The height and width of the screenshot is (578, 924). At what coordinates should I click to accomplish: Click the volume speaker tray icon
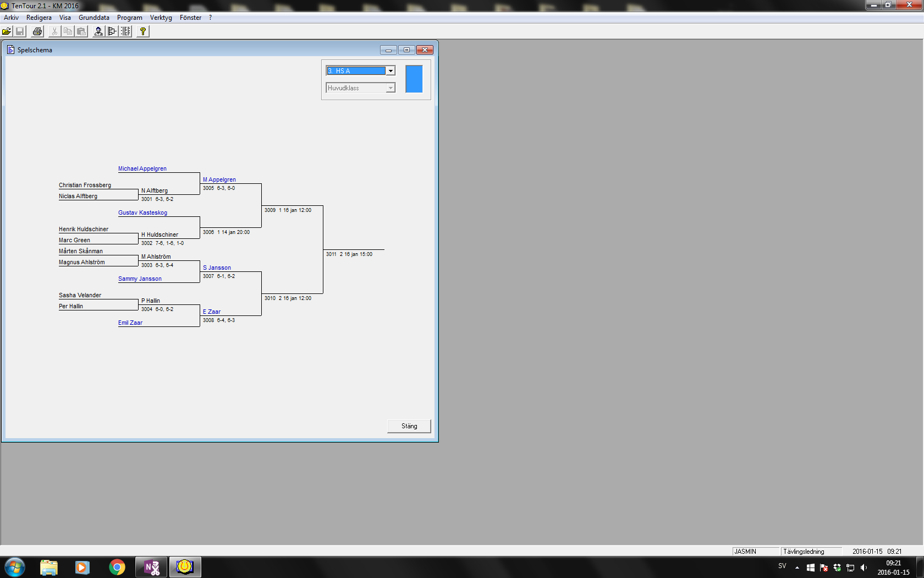[864, 568]
